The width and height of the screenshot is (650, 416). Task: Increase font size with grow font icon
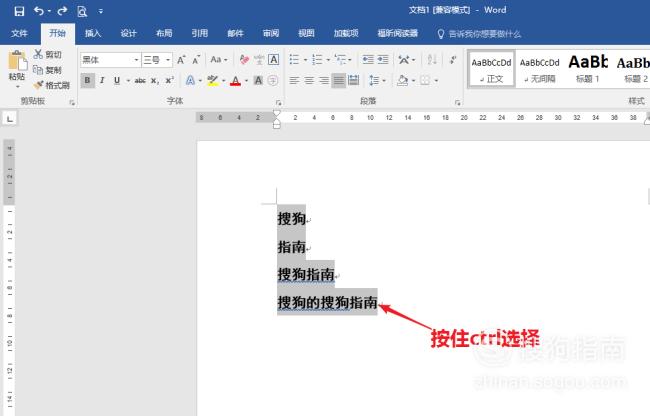(x=181, y=60)
